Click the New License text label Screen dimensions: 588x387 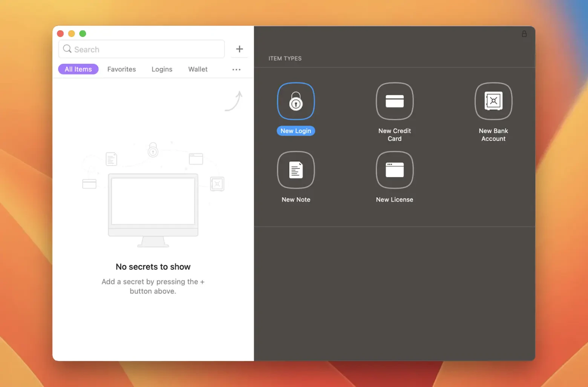(x=395, y=200)
